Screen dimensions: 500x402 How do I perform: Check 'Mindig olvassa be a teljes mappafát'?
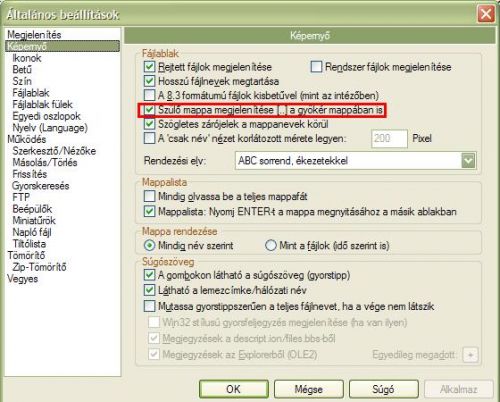(x=149, y=196)
